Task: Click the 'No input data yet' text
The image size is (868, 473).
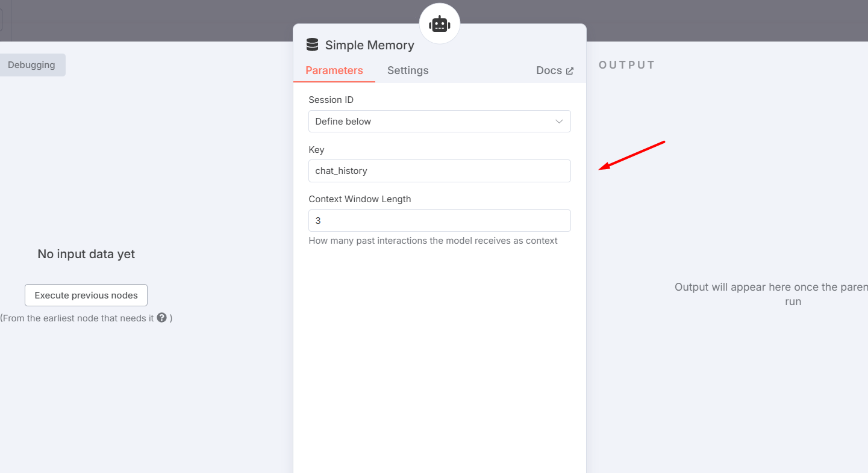Action: (86, 254)
